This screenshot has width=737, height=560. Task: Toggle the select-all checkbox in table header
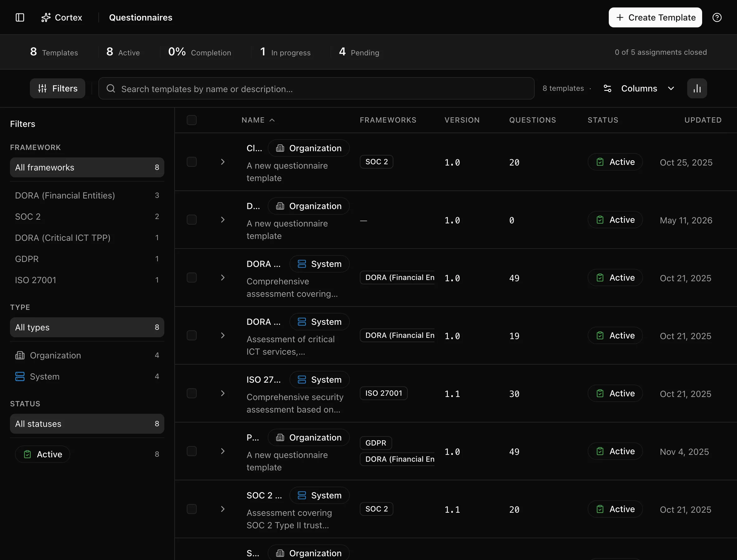[192, 120]
